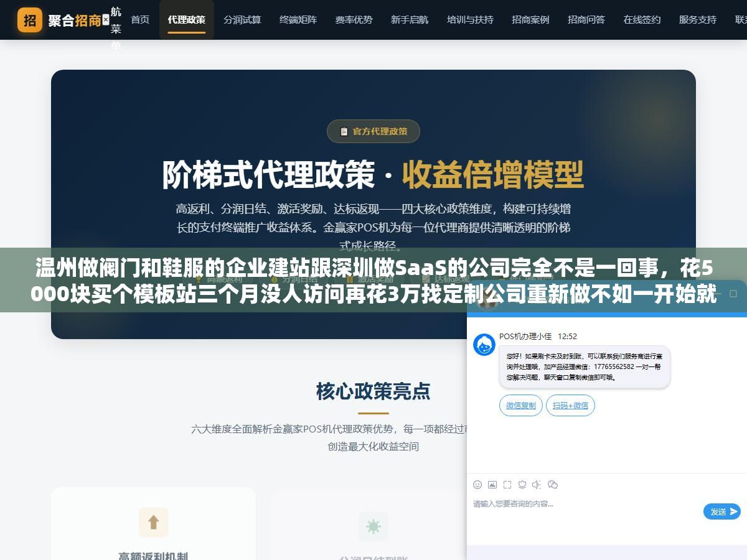The image size is (747, 560).
Task: Click the 收益倍增模型 gold headline text
Action: pyautogui.click(x=493, y=174)
